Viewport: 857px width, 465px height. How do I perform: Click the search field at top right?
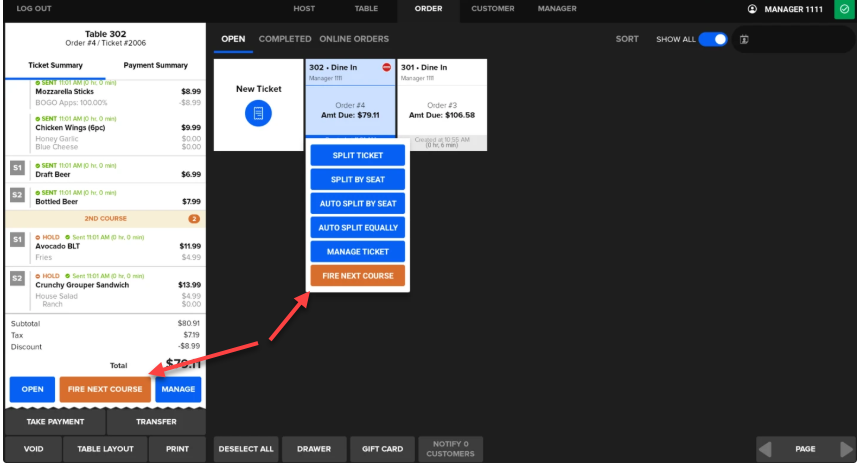pos(795,40)
